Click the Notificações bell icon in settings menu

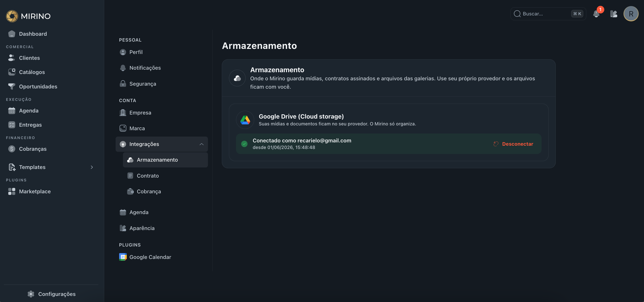tap(123, 68)
